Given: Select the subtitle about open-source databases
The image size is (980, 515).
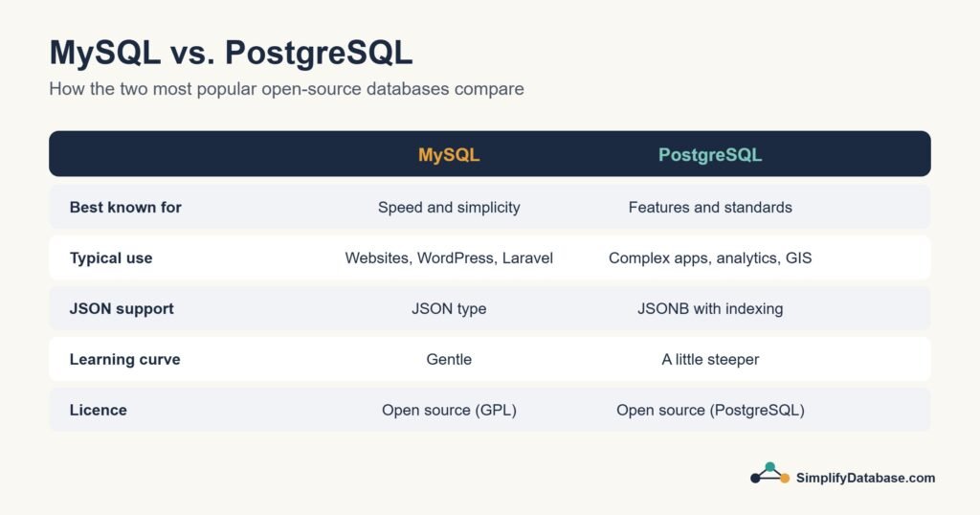Looking at the screenshot, I should pyautogui.click(x=286, y=89).
